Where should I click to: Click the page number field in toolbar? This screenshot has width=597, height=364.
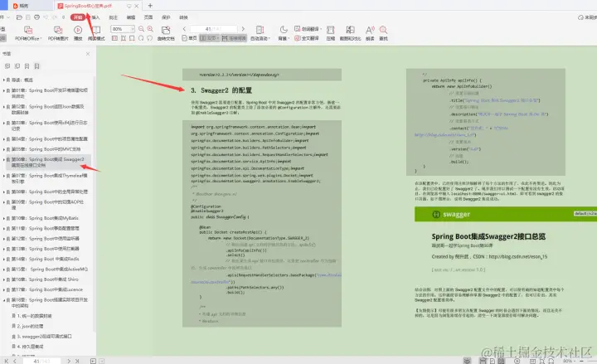(x=213, y=29)
